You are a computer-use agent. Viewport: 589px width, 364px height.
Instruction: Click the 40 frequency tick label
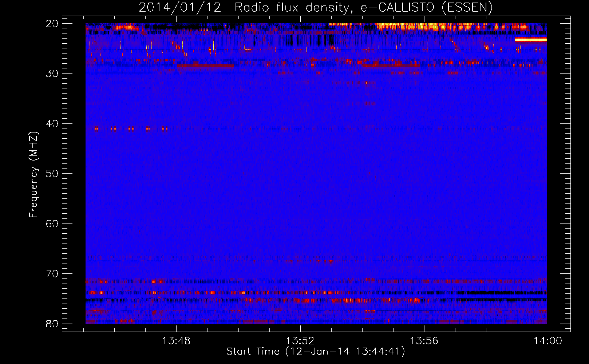click(x=52, y=124)
